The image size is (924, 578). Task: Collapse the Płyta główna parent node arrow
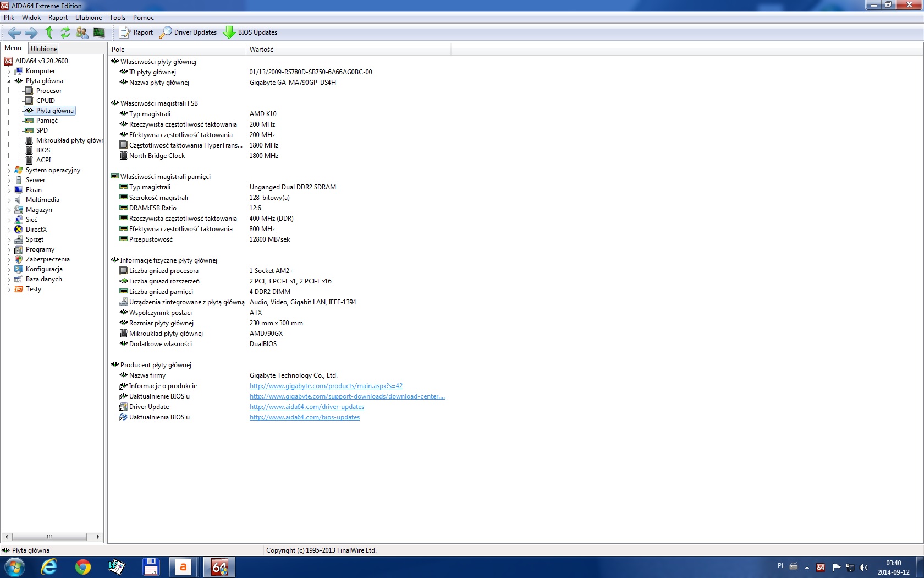click(x=9, y=81)
